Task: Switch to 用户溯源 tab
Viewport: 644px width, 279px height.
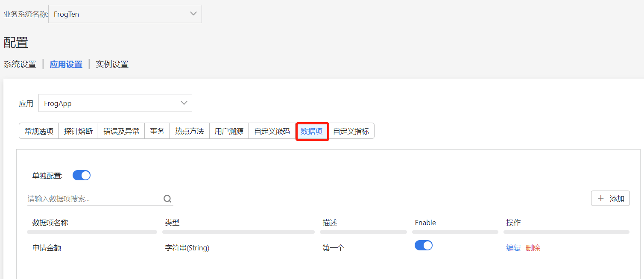Action: (x=229, y=131)
